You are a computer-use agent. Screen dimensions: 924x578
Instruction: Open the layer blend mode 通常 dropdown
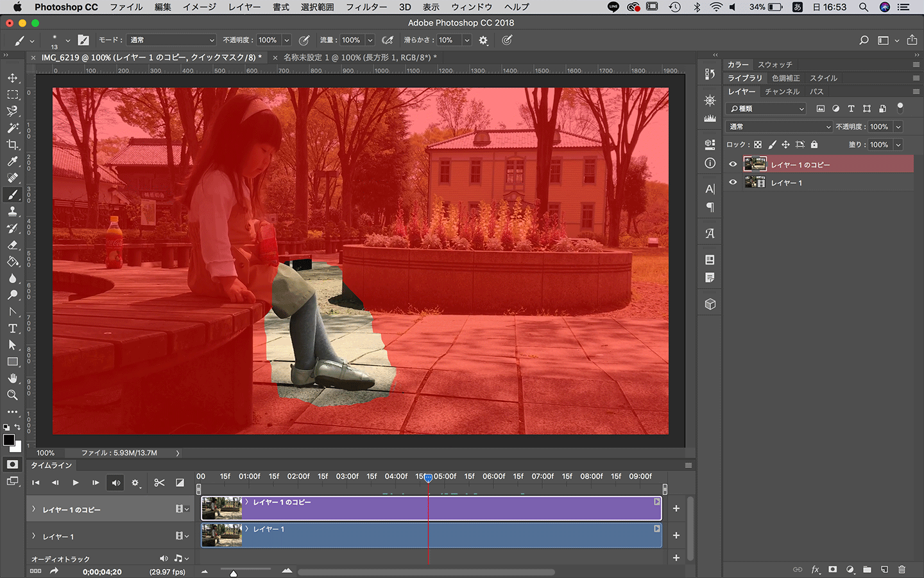[779, 127]
